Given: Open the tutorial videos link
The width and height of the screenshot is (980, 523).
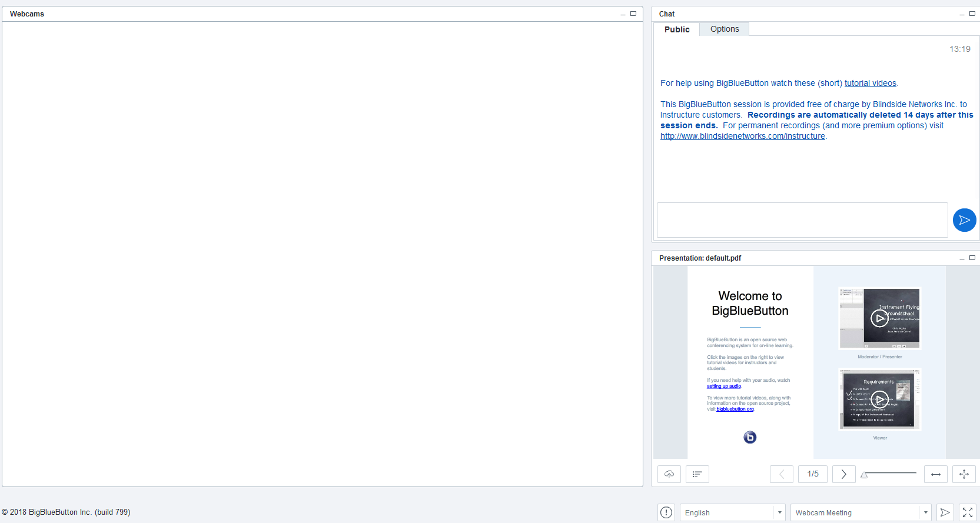Looking at the screenshot, I should pos(870,83).
